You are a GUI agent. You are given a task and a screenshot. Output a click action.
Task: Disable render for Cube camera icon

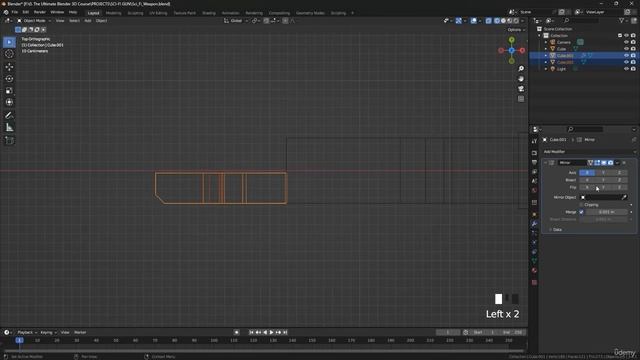pos(633,49)
